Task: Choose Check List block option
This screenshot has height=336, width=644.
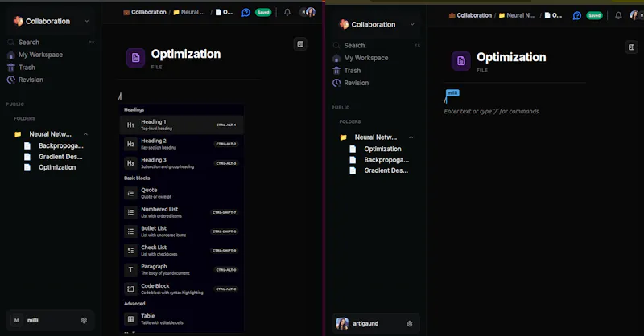Action: [x=181, y=250]
